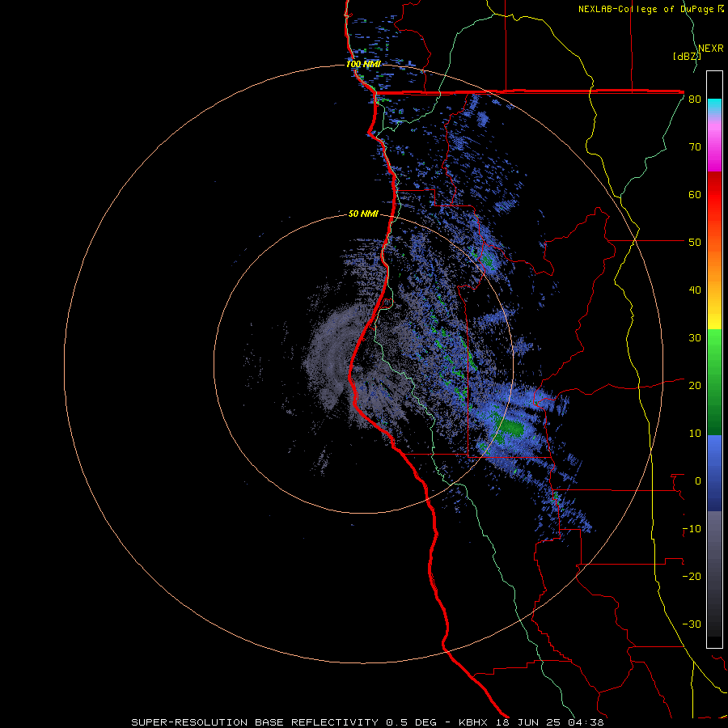Click the -30 dBZ scale value
728x728 pixels.
692,624
